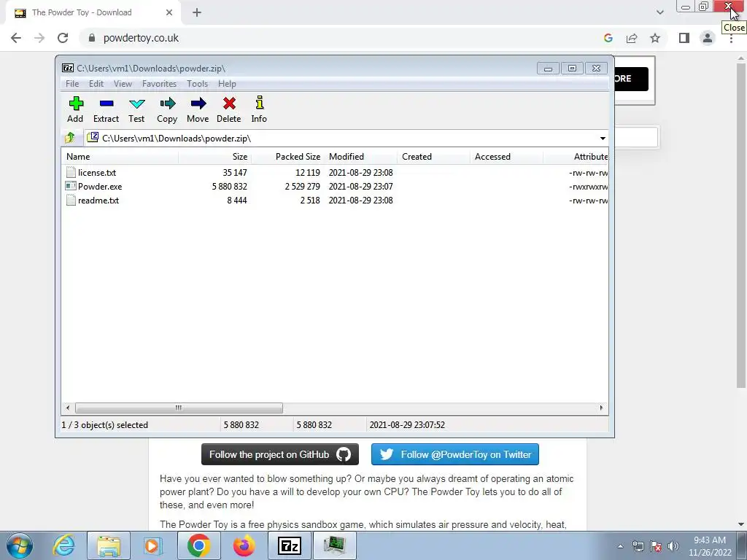
Task: Reload the powdertoy.co.uk page
Action: point(63,38)
